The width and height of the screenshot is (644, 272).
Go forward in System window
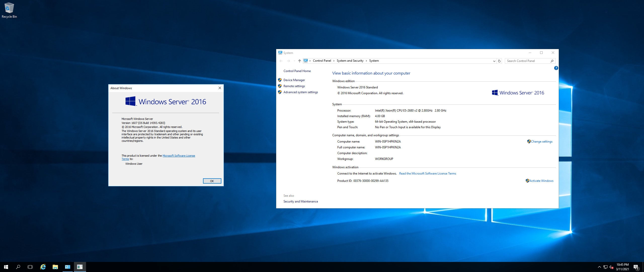click(289, 61)
